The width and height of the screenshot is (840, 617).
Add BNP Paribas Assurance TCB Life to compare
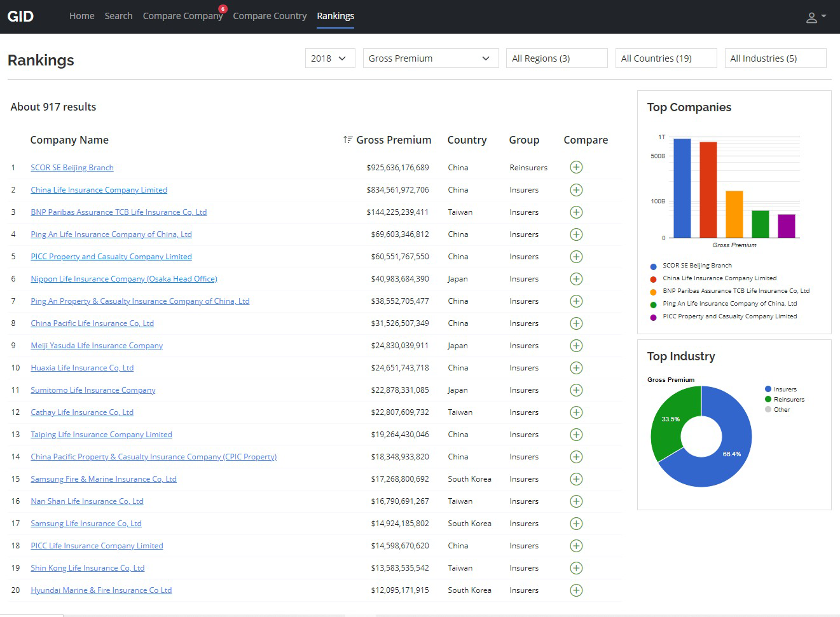click(576, 212)
